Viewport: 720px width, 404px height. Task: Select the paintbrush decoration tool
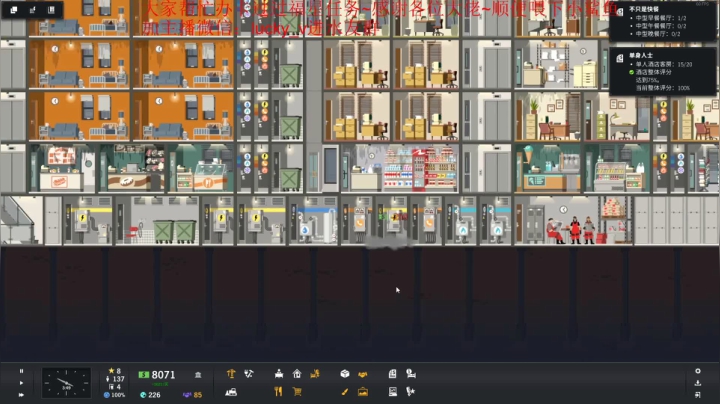(x=345, y=392)
